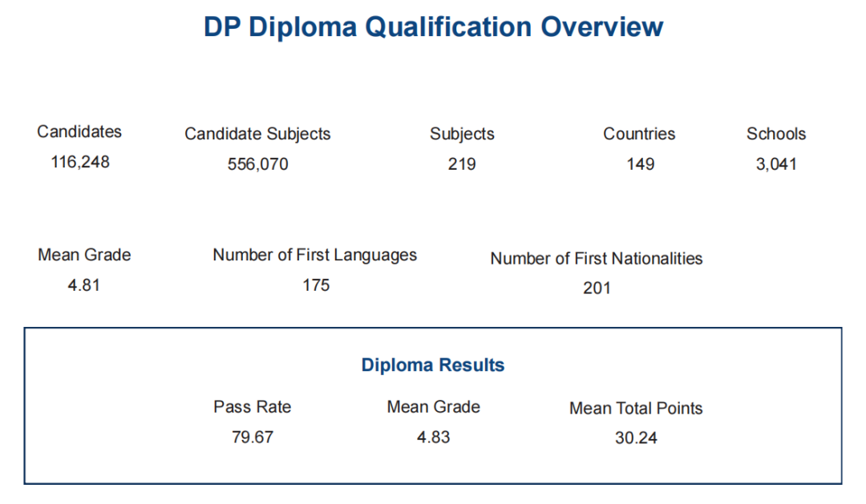866x504 pixels.
Task: Click the nationalities count 201
Action: [597, 288]
